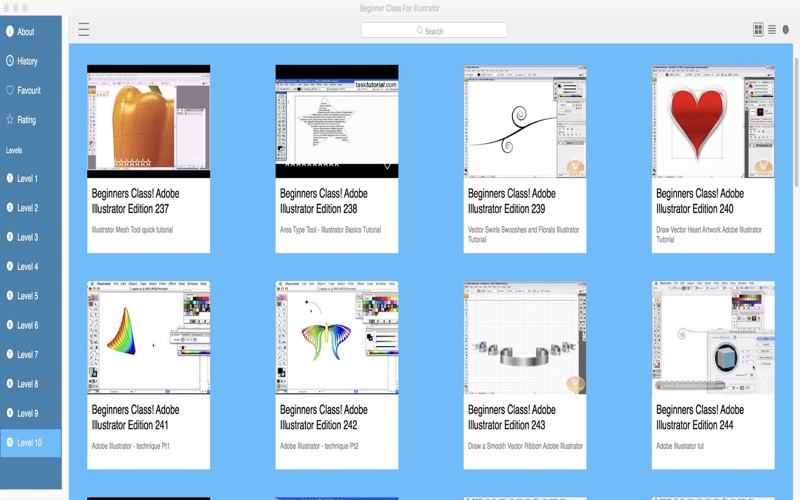Favourite Edition 237 with its heart icon
This screenshot has height=500, width=800.
tap(198, 162)
